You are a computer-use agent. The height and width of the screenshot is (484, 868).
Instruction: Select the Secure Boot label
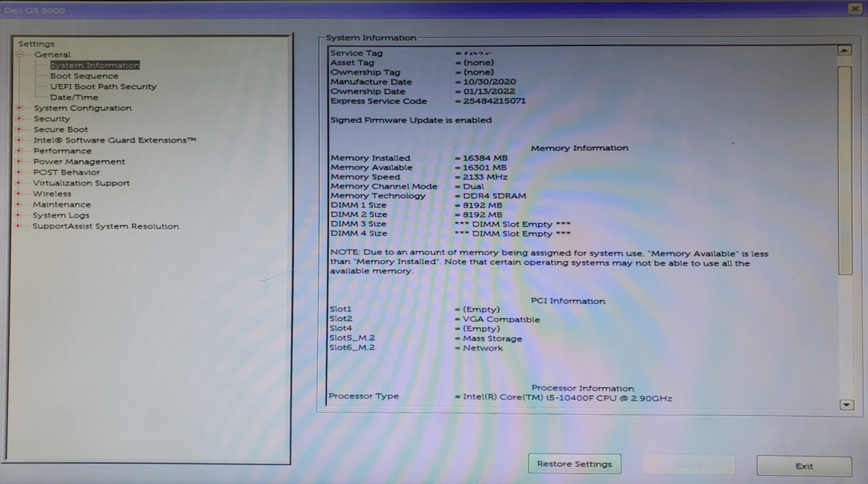click(x=61, y=129)
